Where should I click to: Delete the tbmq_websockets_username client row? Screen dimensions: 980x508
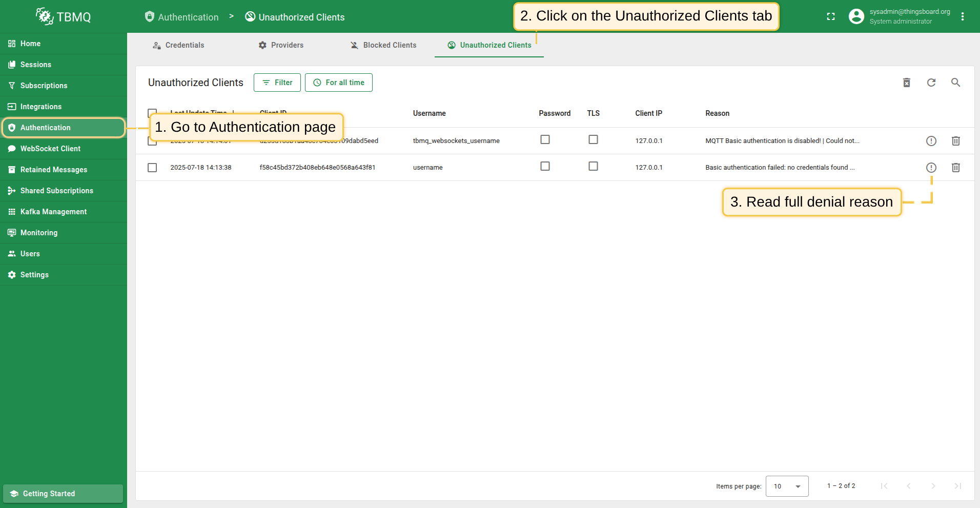click(x=955, y=141)
